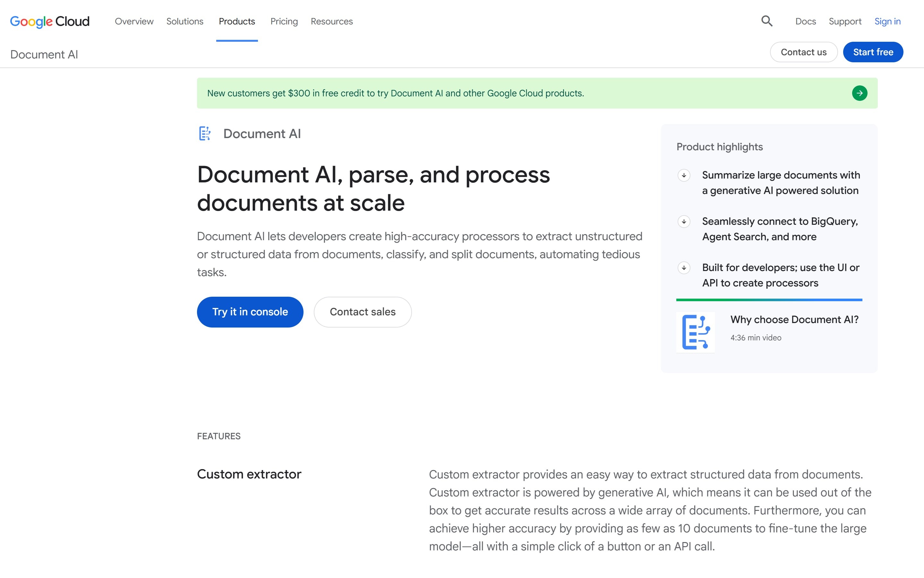Image resolution: width=924 pixels, height=578 pixels.
Task: Click the Contact sales button
Action: click(x=362, y=312)
